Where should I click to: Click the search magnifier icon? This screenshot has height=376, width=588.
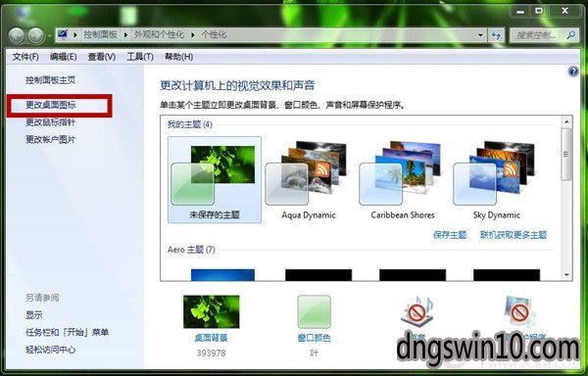570,35
